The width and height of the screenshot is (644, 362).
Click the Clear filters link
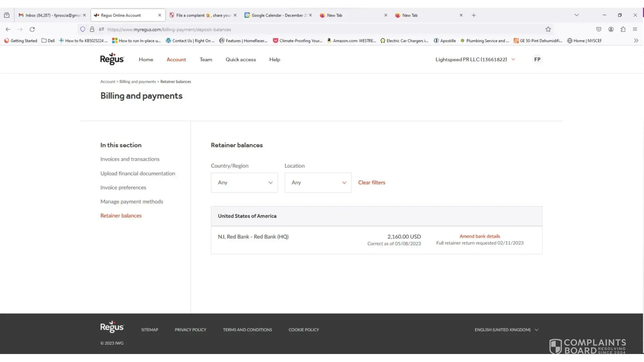pyautogui.click(x=371, y=182)
